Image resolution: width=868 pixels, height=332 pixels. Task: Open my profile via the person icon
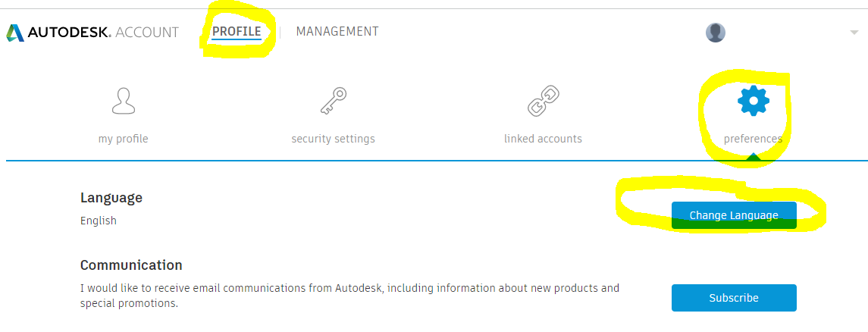tap(123, 101)
